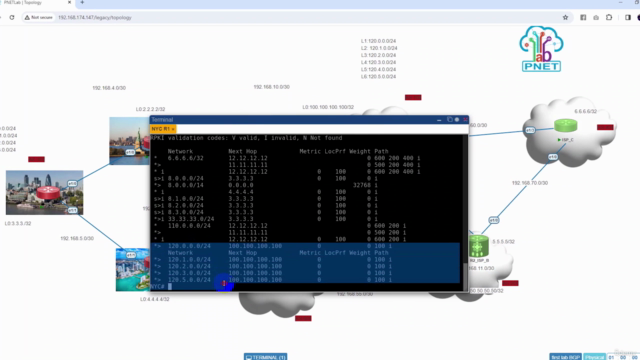Screen dimensions: 640x360
Task: Select the green ISP_C router
Action: (x=566, y=126)
